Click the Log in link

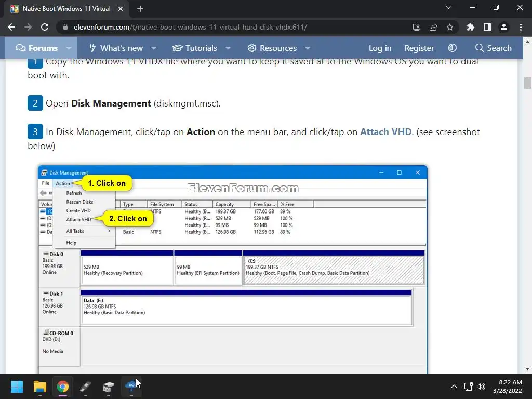point(380,48)
